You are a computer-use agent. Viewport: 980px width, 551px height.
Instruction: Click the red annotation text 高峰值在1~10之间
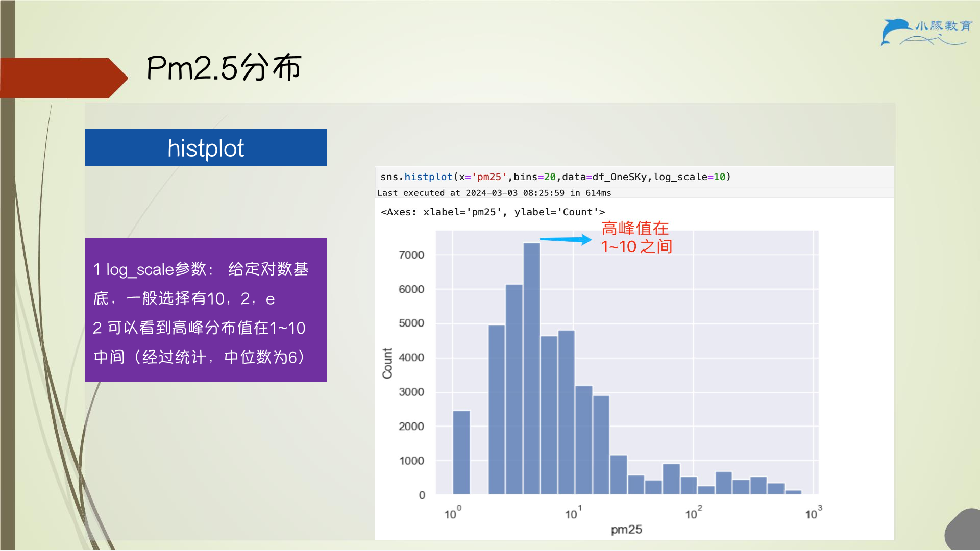point(636,238)
